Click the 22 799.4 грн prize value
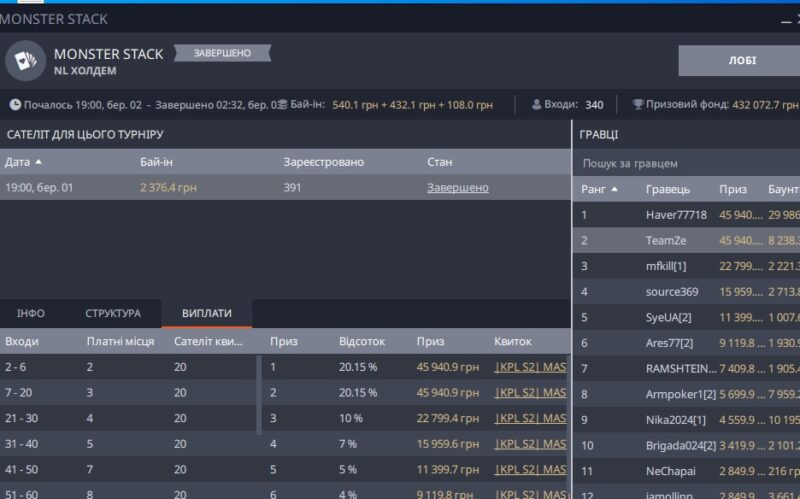This screenshot has height=499, width=800. (x=447, y=418)
